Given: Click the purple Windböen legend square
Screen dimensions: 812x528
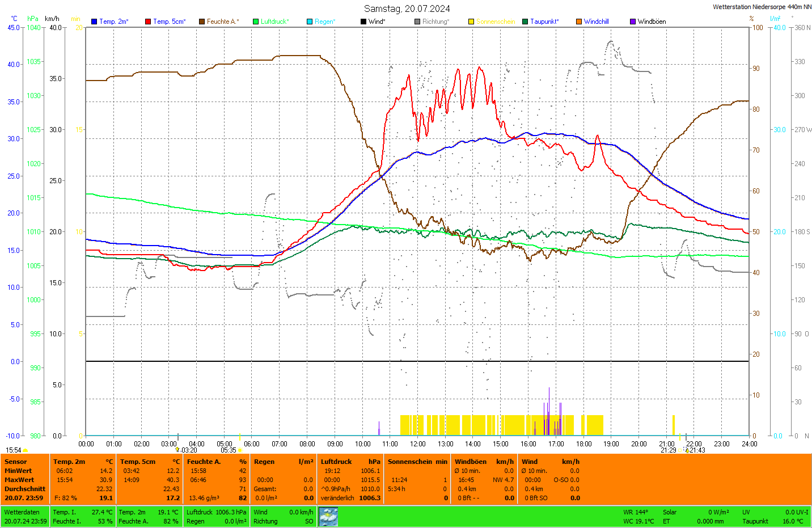Looking at the screenshot, I should pos(633,22).
